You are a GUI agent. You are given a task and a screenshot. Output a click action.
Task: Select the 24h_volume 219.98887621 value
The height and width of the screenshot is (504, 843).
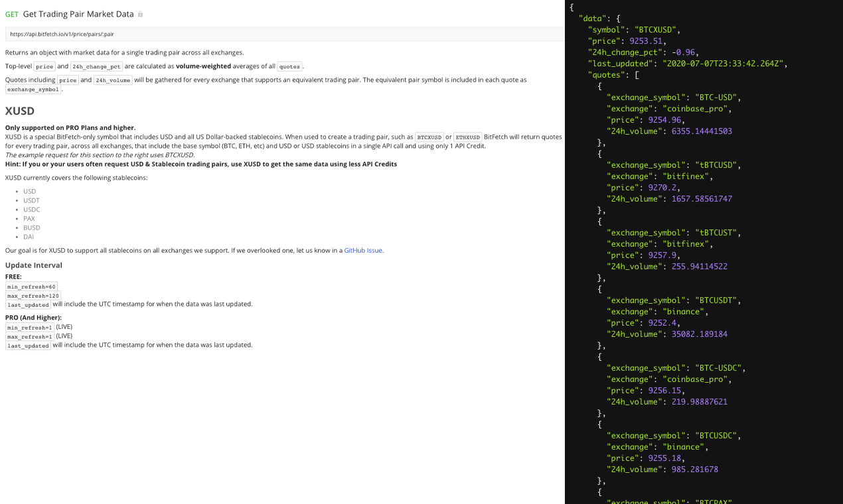[700, 402]
